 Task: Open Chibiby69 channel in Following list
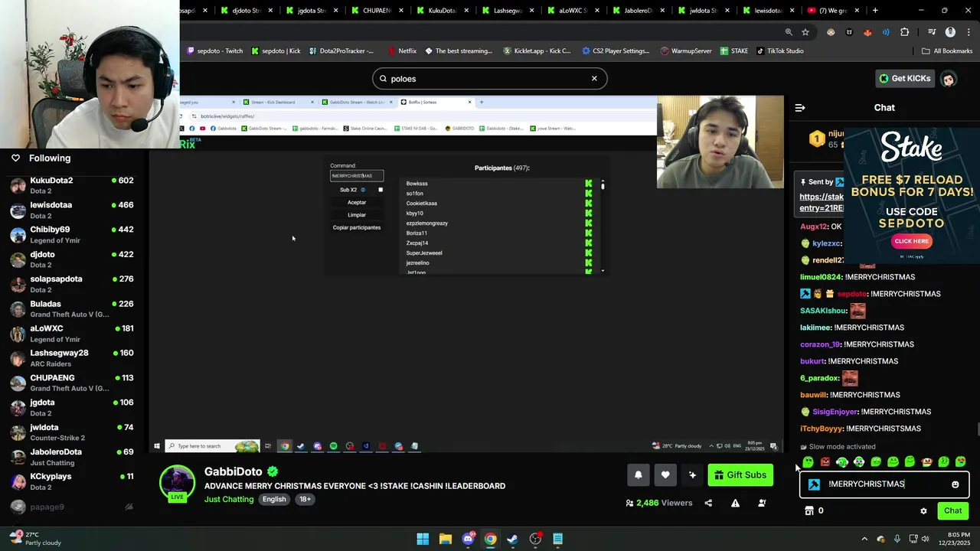coord(73,234)
